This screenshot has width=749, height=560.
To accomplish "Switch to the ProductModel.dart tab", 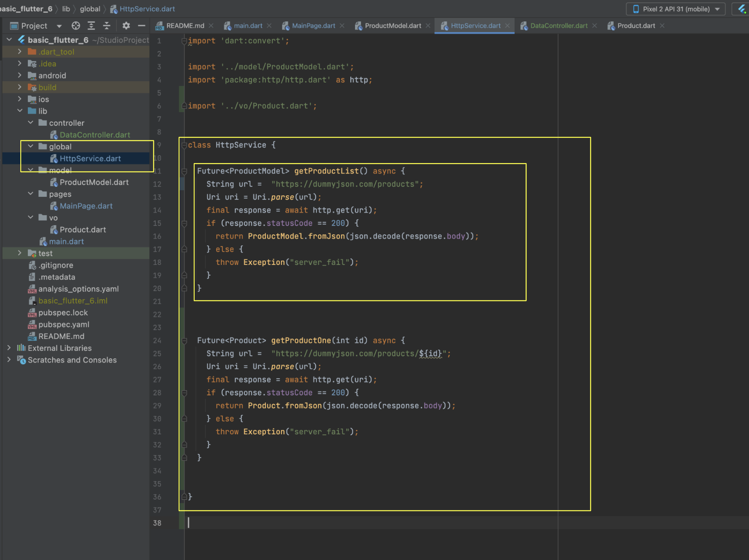I will [x=392, y=26].
